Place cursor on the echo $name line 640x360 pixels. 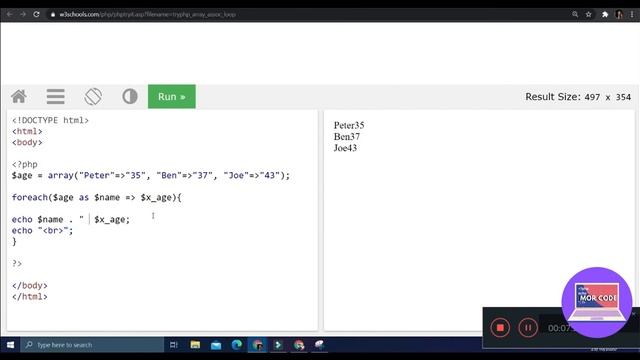71,220
